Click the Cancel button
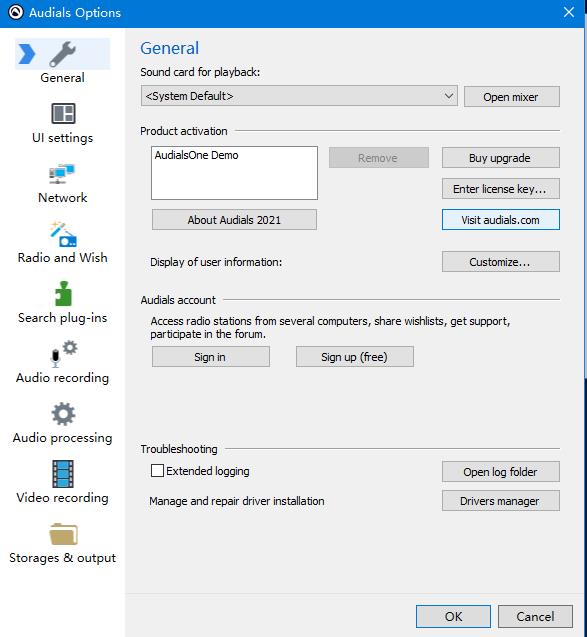 click(x=535, y=616)
